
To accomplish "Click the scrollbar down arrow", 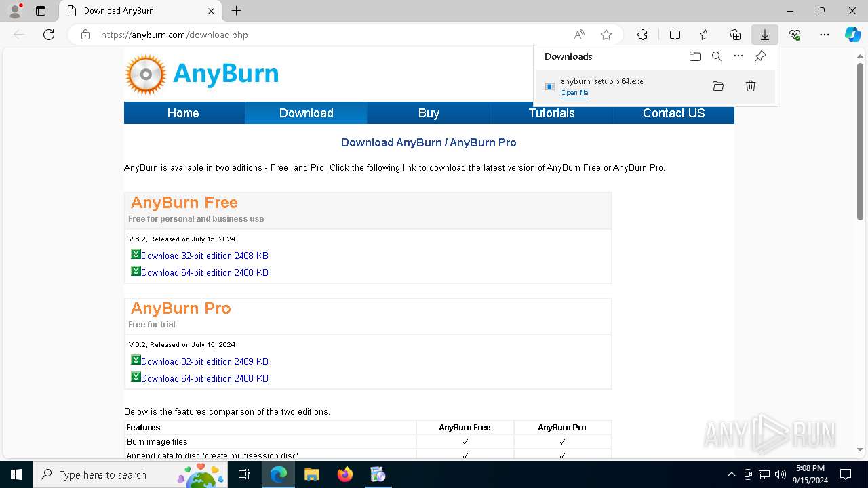I will pyautogui.click(x=860, y=449).
